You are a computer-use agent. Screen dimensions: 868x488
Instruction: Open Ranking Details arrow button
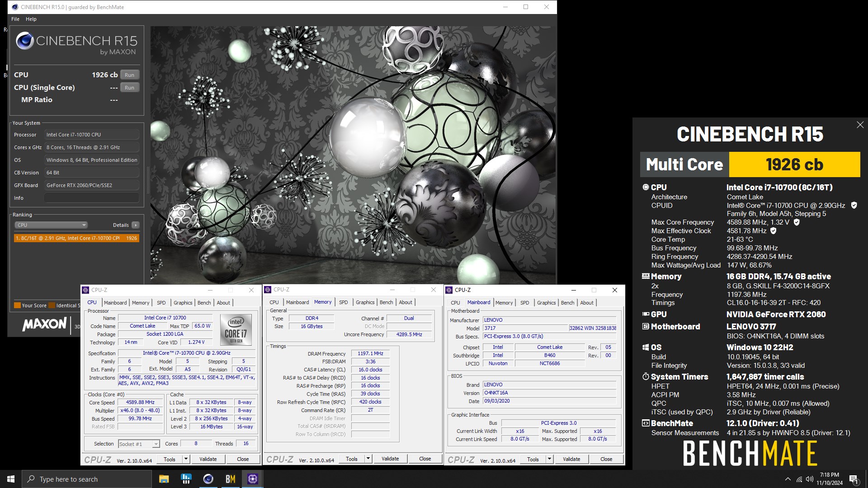pos(136,225)
